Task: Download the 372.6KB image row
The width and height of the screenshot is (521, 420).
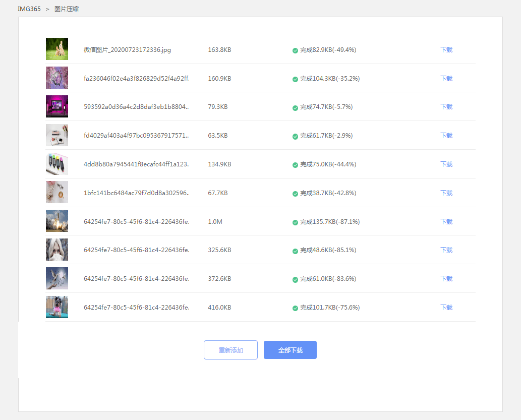Action: tap(446, 279)
